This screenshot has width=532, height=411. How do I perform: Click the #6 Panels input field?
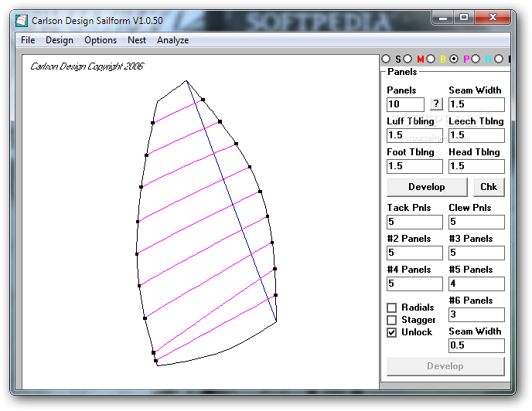pyautogui.click(x=476, y=314)
